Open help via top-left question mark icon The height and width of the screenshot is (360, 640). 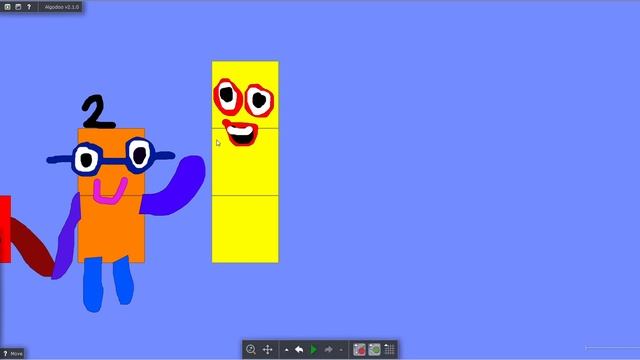pos(29,7)
